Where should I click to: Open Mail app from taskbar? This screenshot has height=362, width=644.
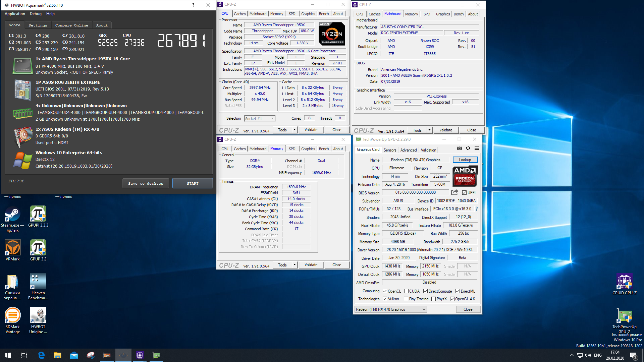click(74, 355)
